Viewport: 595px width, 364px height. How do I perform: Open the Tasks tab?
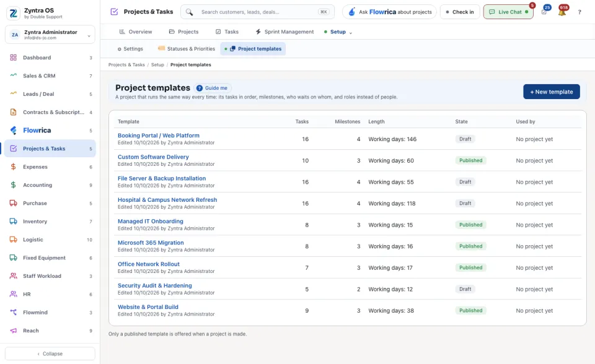[x=227, y=32]
